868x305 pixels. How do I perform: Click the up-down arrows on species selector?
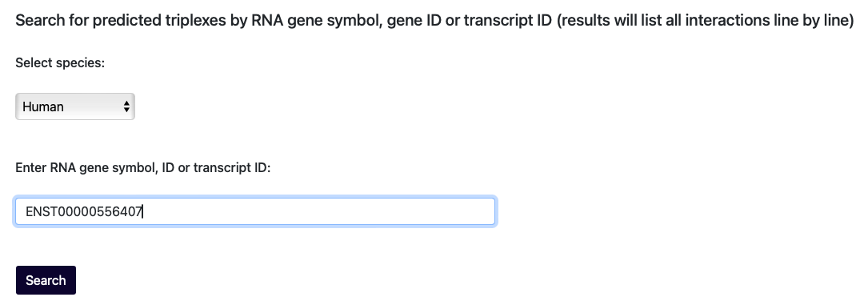tap(126, 106)
